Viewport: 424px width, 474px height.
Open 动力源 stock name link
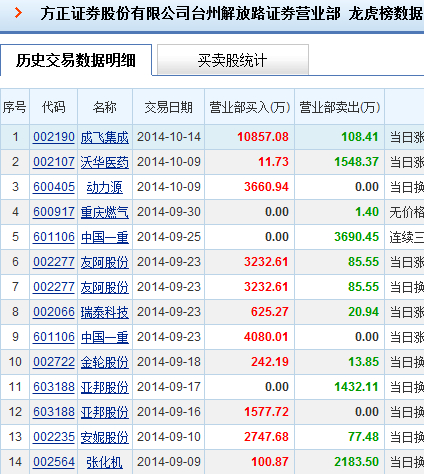point(105,187)
